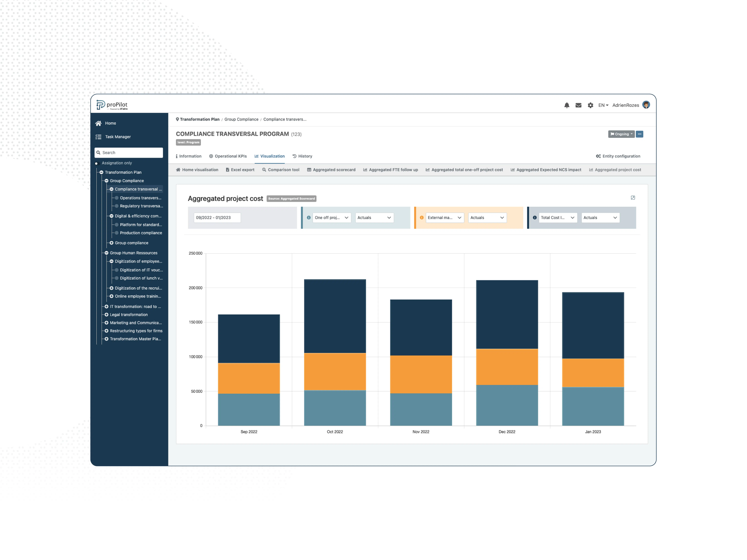This screenshot has width=747, height=560.
Task: Open the One off proj... metric dropdown
Action: pyautogui.click(x=332, y=218)
